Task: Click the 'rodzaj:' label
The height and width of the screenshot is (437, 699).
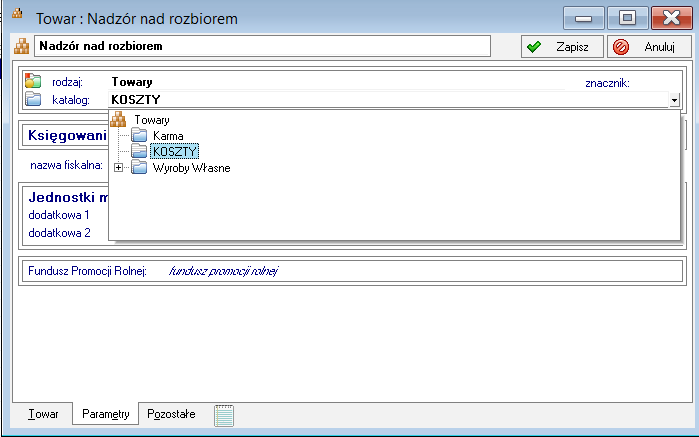Action: tap(67, 82)
